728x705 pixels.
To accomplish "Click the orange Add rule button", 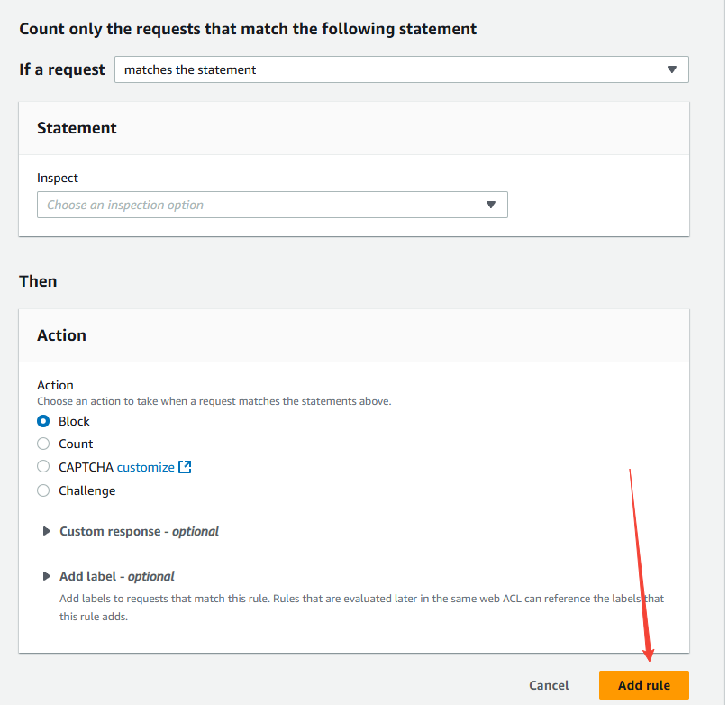I will 643,685.
